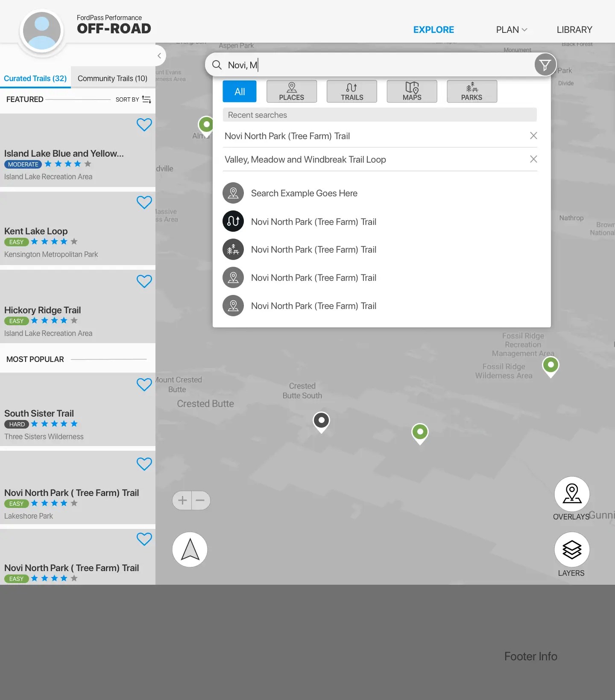615x700 pixels.
Task: Select green map pin near Fossil Ridge
Action: tap(551, 366)
